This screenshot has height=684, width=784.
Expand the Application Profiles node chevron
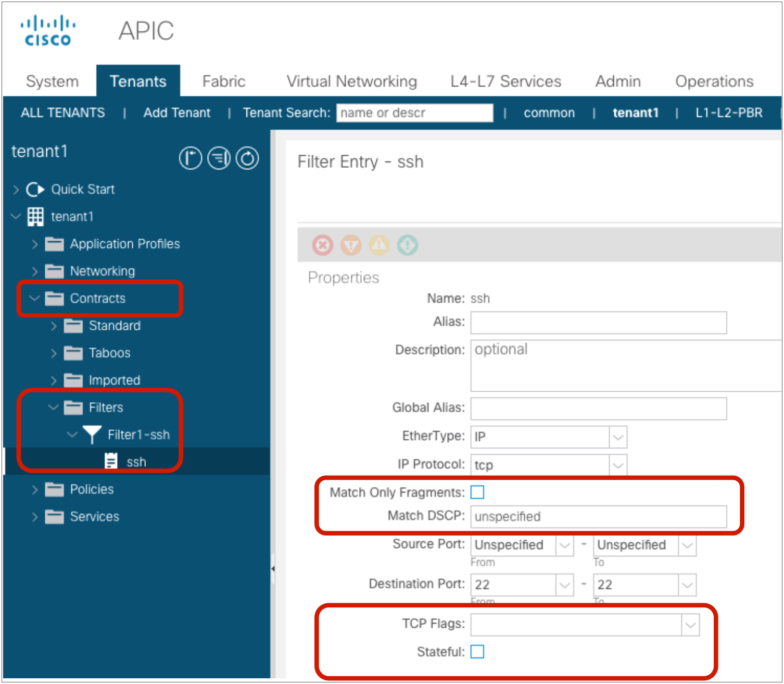point(35,244)
